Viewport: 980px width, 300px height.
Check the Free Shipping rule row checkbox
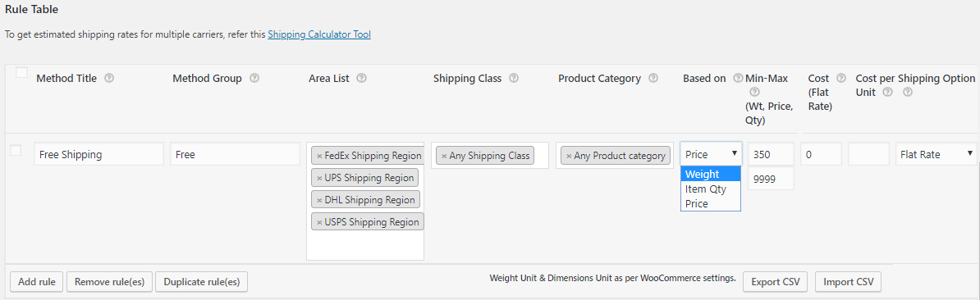(x=16, y=150)
